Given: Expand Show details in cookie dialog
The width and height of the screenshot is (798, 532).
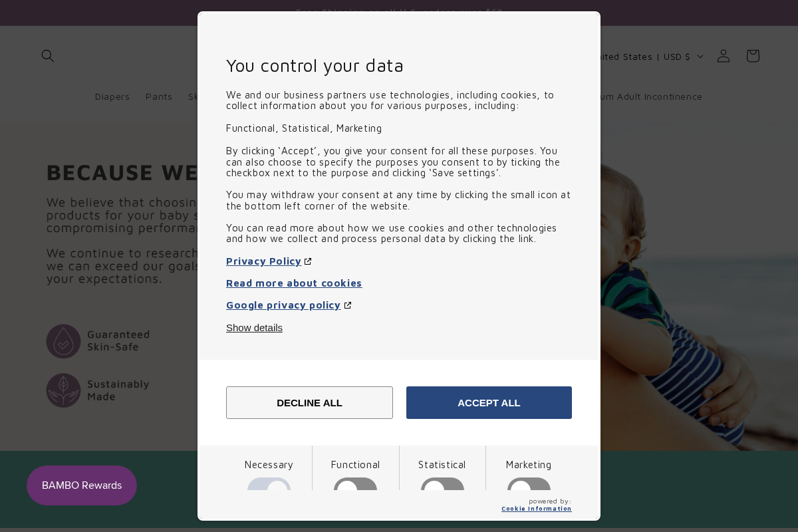Looking at the screenshot, I should pos(254,328).
